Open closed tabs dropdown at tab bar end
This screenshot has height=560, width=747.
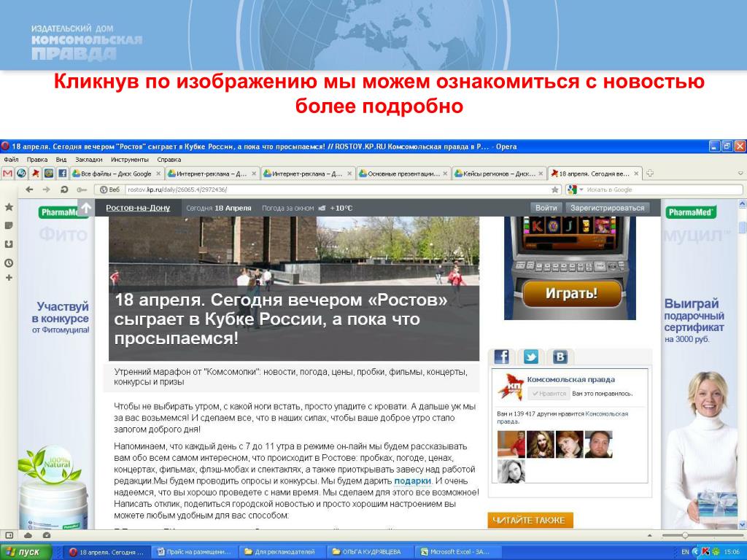coord(741,174)
